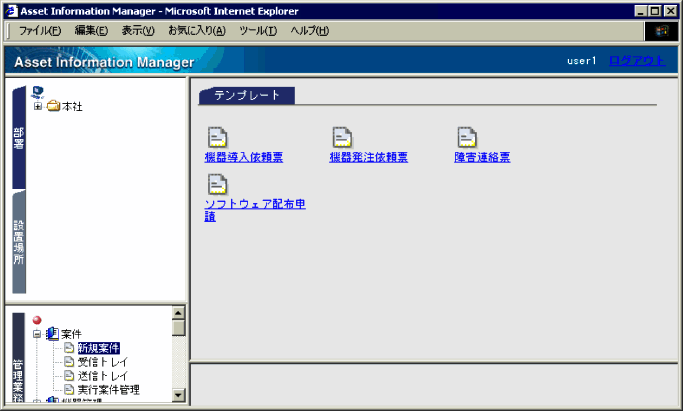The height and width of the screenshot is (411, 683).
Task: Click the 障害連絡票 document icon
Action: coord(467,137)
